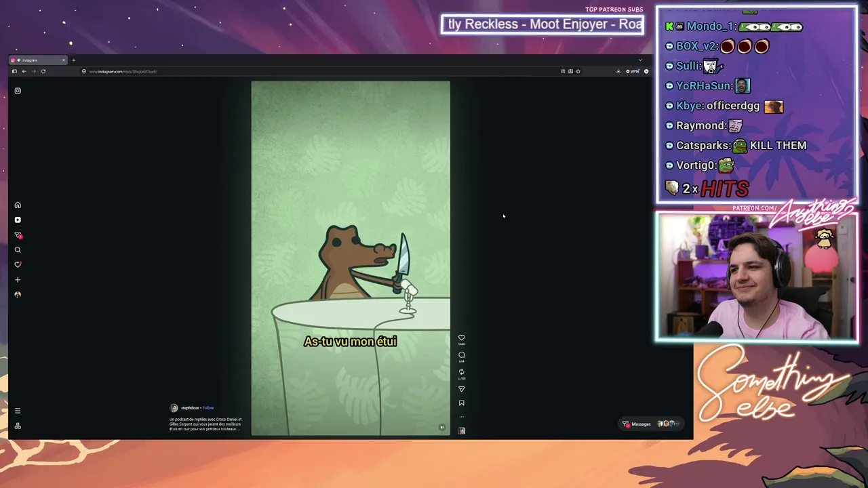Image resolution: width=868 pixels, height=488 pixels.
Task: Bookmark this page with star icon
Action: tap(578, 71)
